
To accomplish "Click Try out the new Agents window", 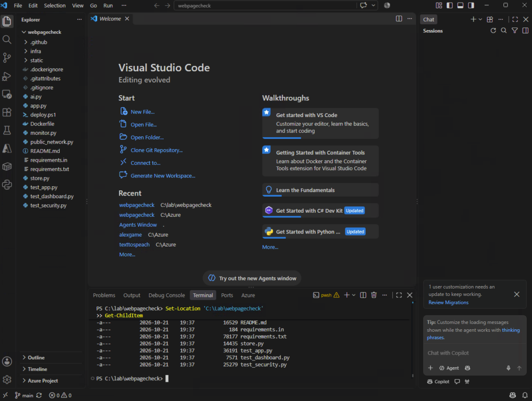I will click(x=252, y=278).
